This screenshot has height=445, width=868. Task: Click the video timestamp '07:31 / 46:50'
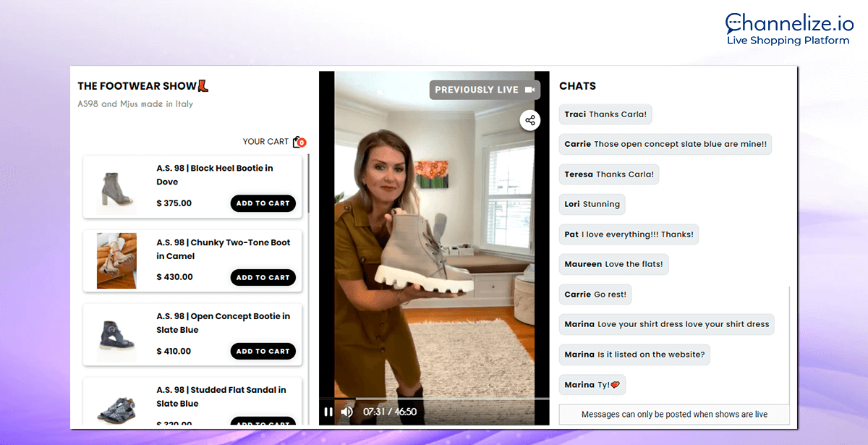tap(390, 412)
